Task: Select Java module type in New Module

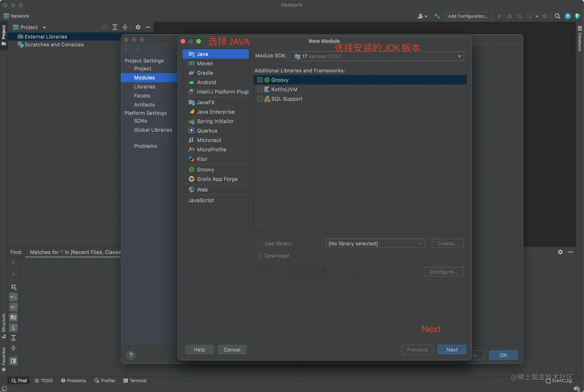Action: coord(216,54)
